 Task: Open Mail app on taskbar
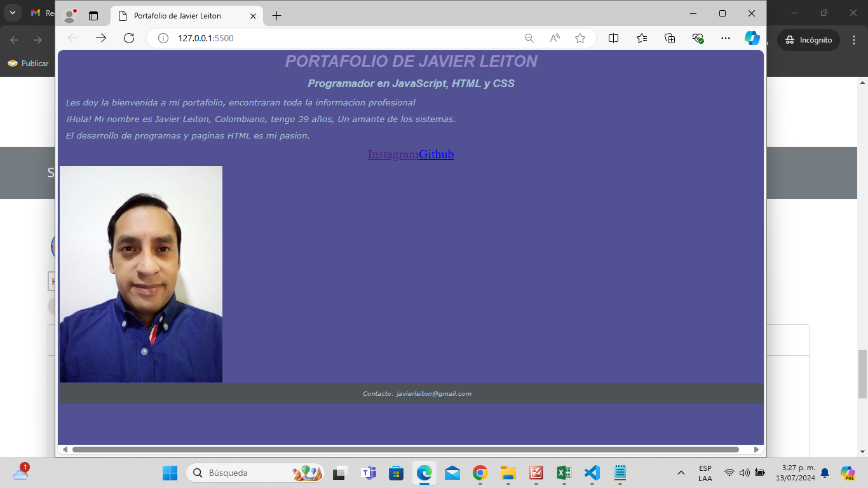[x=452, y=473]
